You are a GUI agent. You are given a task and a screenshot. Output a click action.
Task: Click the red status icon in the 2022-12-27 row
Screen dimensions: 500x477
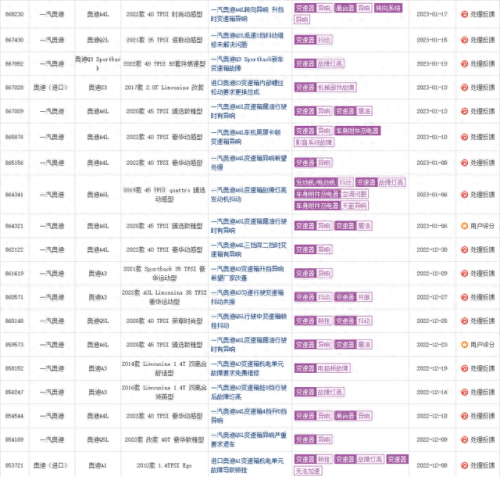click(464, 297)
